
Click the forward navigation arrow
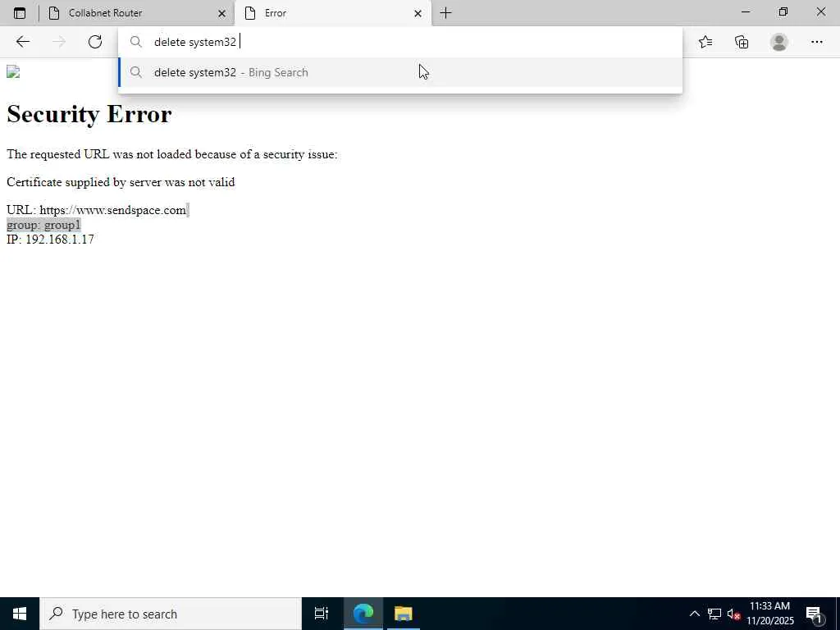tap(59, 42)
